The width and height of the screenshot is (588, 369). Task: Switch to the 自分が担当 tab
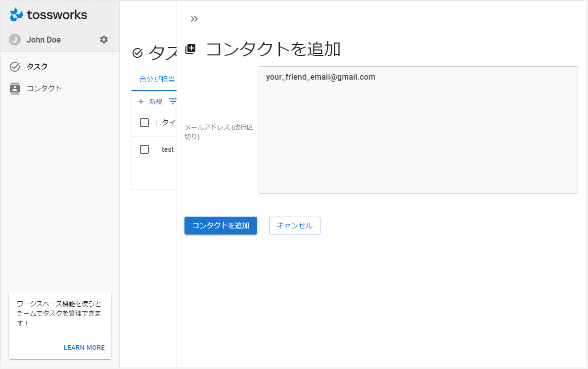click(153, 79)
